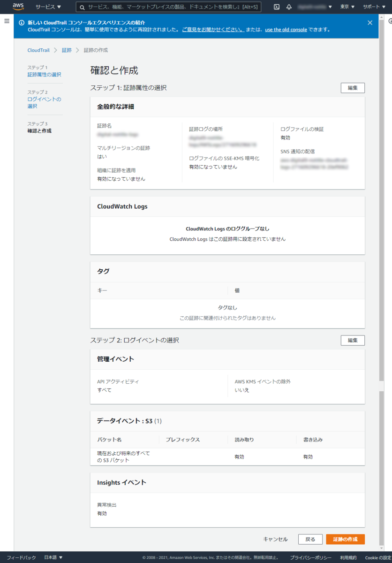392x563 pixels.
Task: Click the プレフィックス column header
Action: click(183, 440)
